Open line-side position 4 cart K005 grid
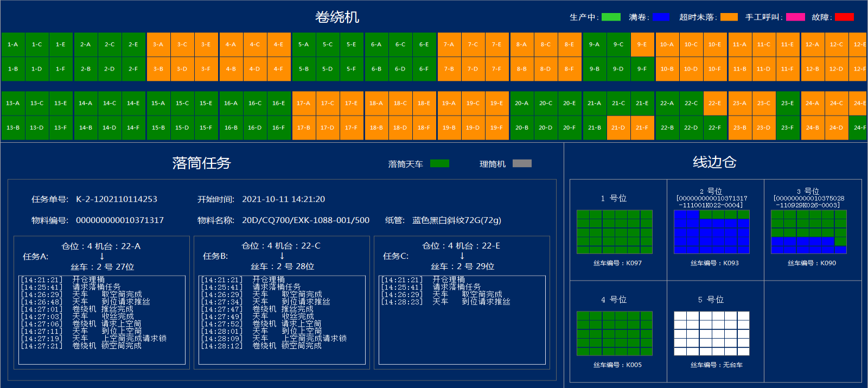Screen dimensions: 868x388 coord(615,334)
